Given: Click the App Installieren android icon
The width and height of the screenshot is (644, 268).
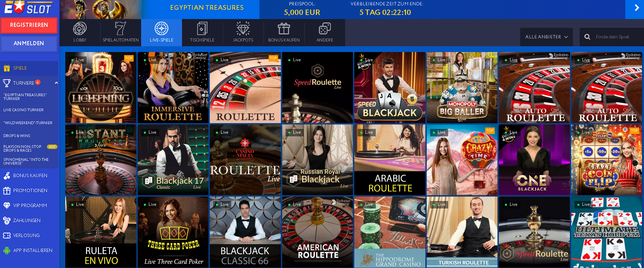Looking at the screenshot, I should 7,250.
